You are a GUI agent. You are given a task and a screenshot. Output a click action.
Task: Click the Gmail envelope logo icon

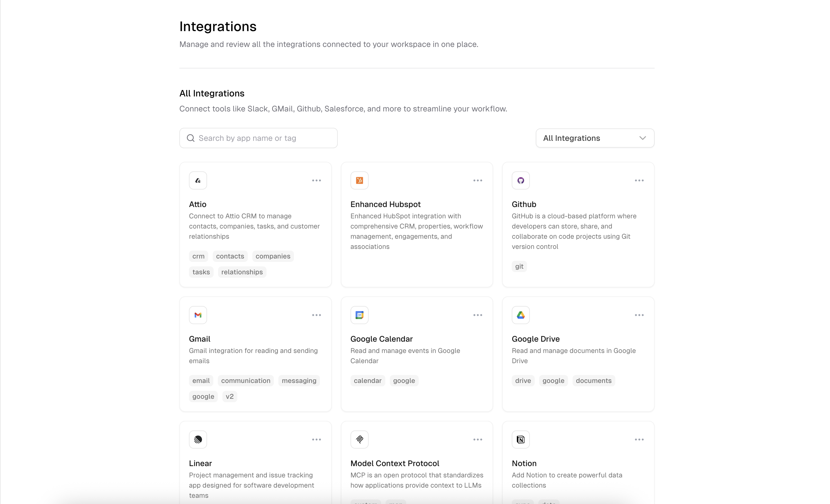198,315
